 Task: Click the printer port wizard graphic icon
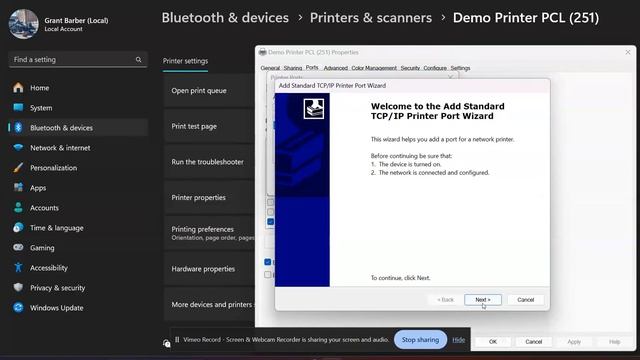tap(314, 109)
